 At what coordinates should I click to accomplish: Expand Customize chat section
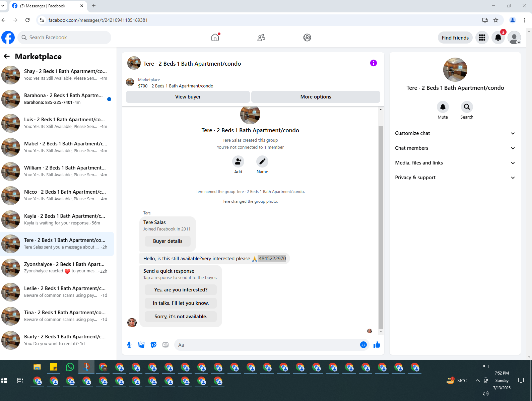click(455, 133)
